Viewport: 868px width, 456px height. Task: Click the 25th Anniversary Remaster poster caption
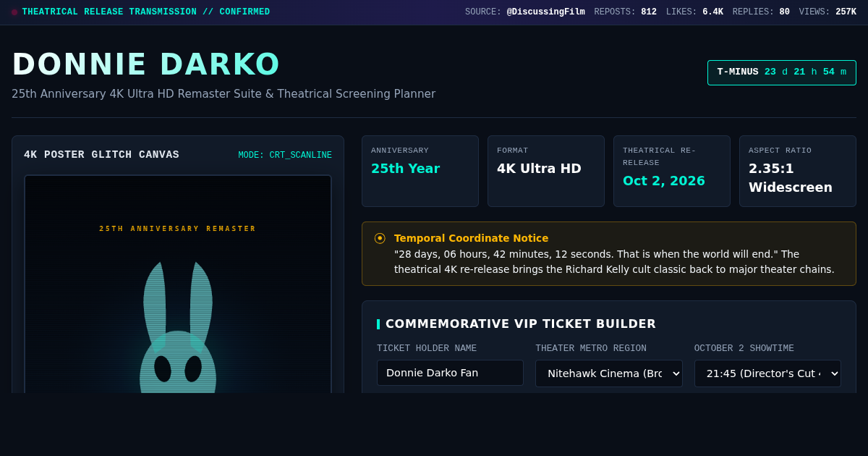point(178,229)
